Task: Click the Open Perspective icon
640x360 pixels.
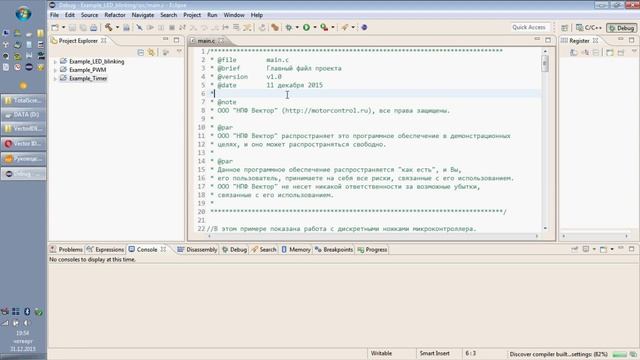Action: [x=564, y=28]
